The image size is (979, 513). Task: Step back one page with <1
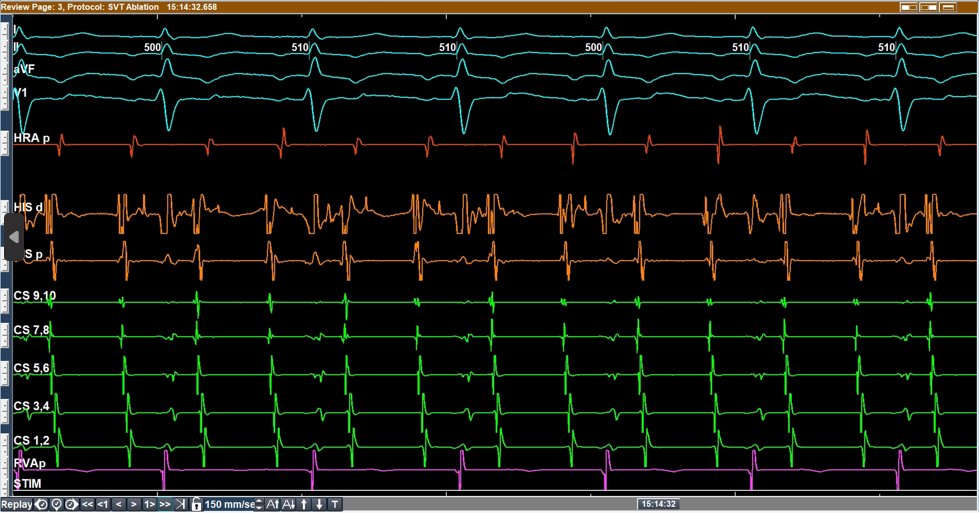pyautogui.click(x=103, y=504)
